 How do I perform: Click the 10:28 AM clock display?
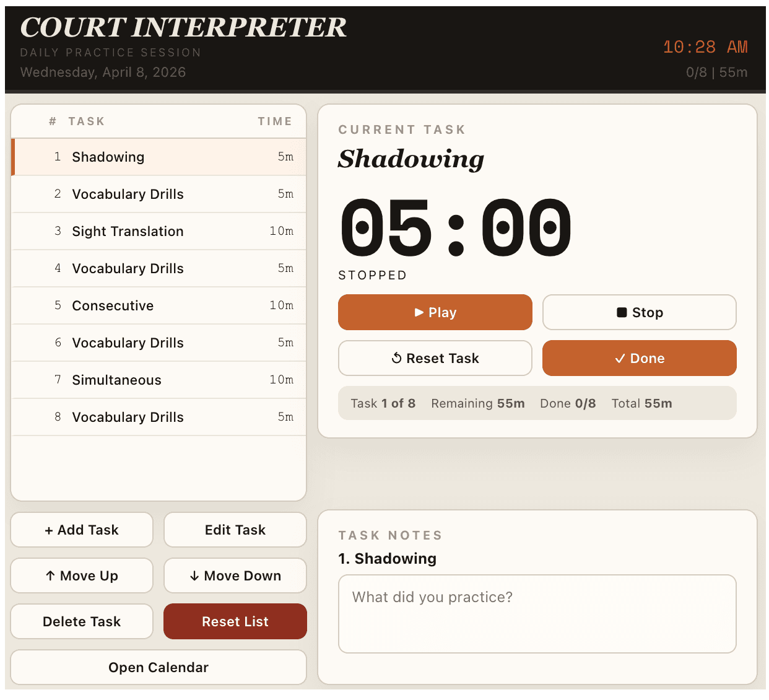(705, 46)
